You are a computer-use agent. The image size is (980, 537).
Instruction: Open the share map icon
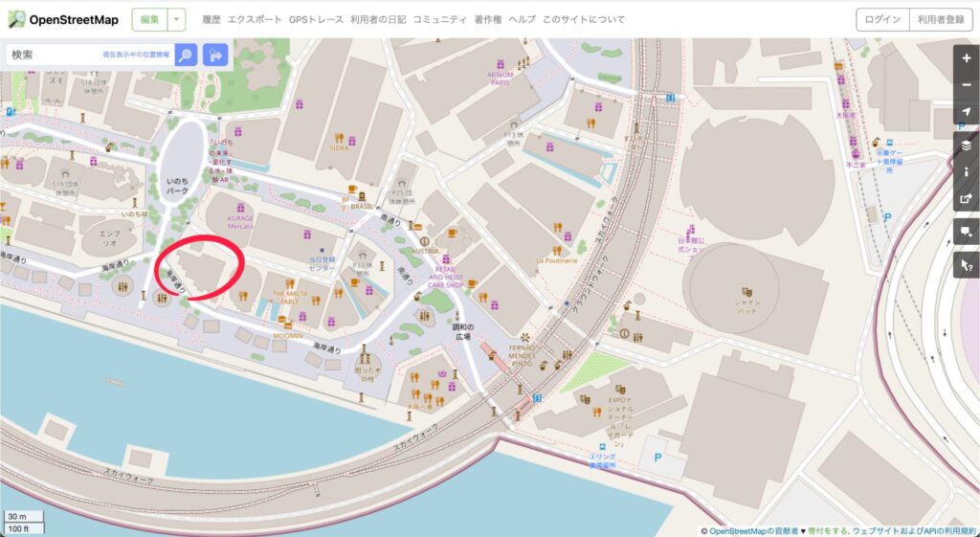point(967,199)
